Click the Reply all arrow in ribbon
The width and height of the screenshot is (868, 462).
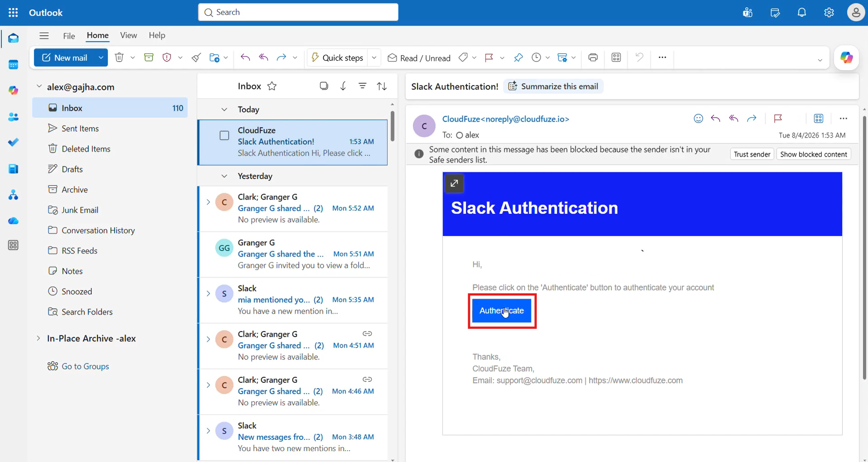coord(264,57)
